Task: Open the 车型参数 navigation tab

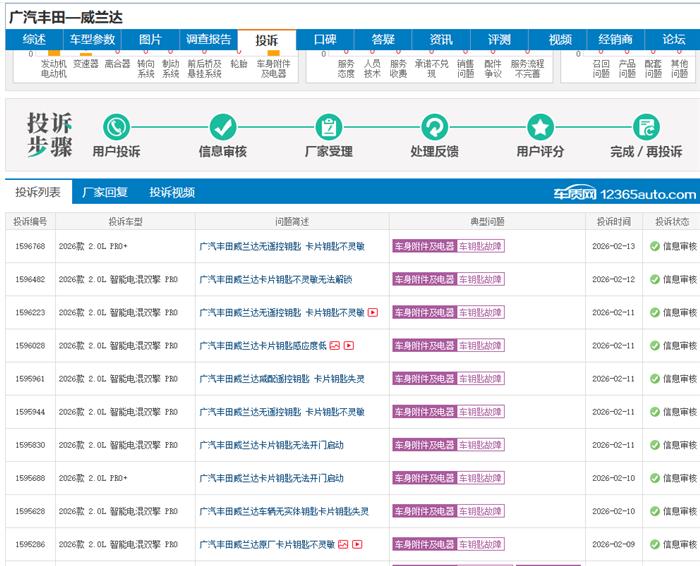Action: pyautogui.click(x=92, y=40)
